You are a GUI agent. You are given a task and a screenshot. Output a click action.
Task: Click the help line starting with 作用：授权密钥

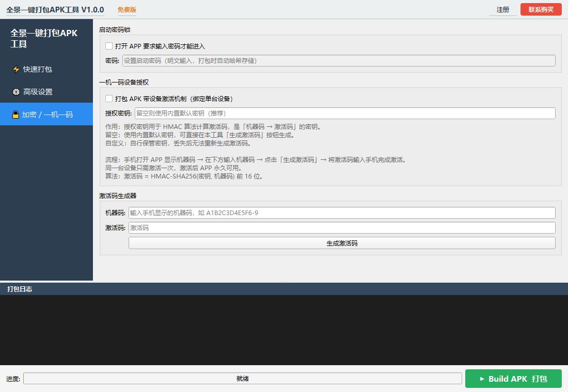[x=213, y=127]
